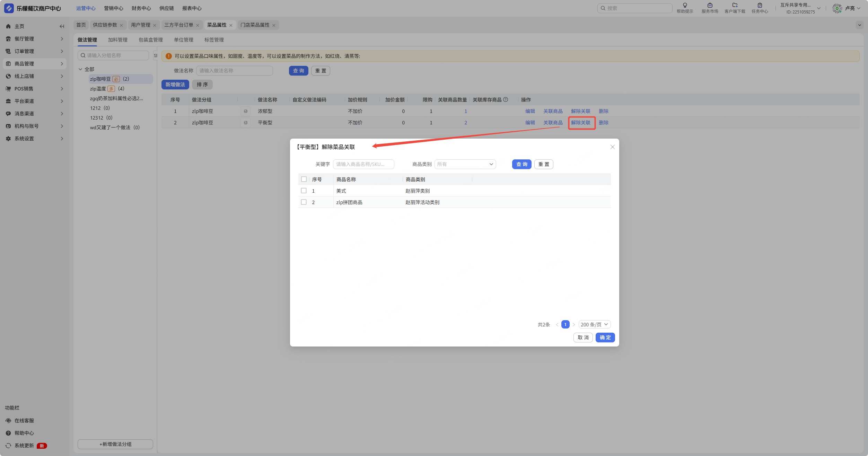Click the client download icon
The image size is (868, 456).
[735, 5]
